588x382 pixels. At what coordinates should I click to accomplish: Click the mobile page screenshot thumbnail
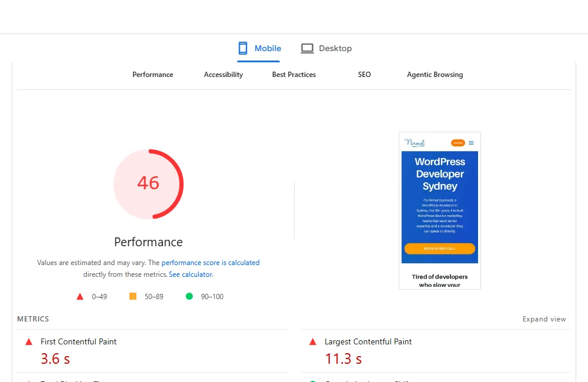tap(439, 210)
